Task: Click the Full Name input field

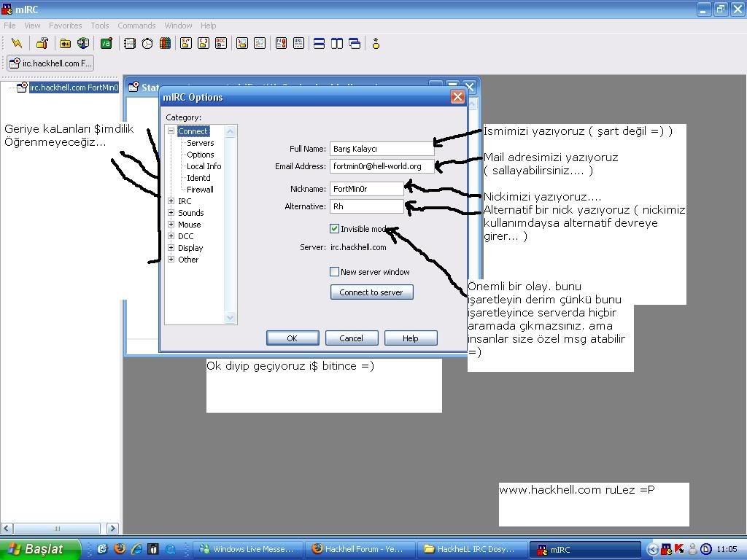Action: (382, 149)
